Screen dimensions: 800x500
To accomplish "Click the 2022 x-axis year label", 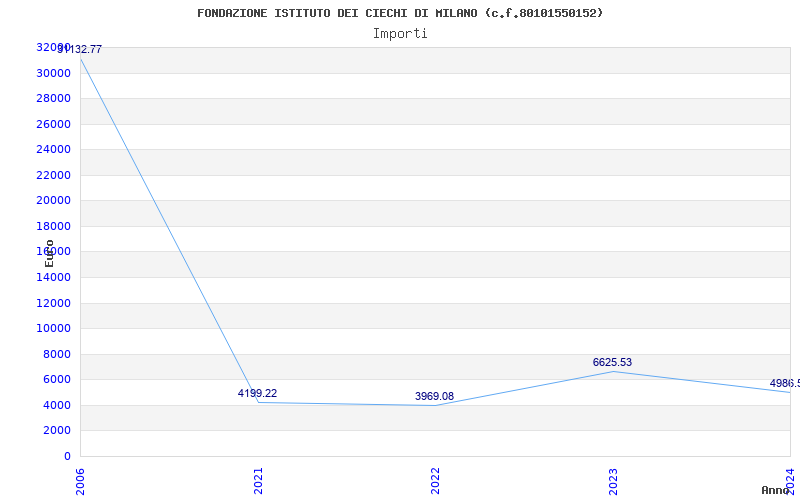I will point(435,482).
